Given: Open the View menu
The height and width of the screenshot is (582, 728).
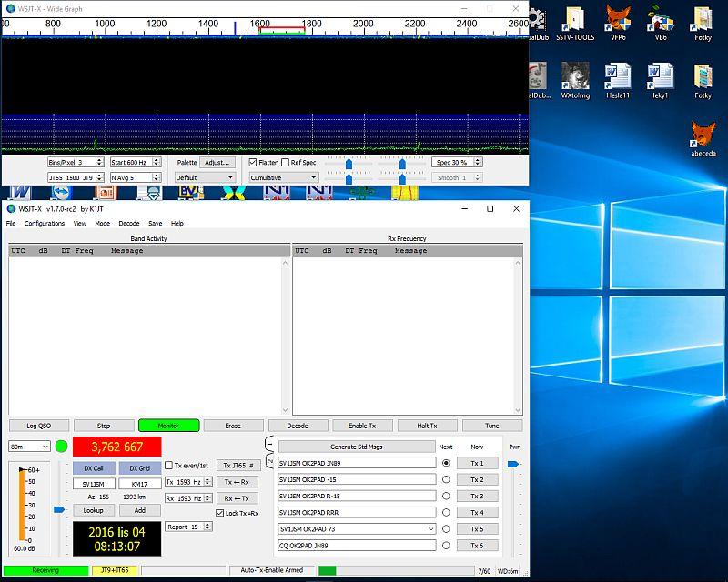Looking at the screenshot, I should [80, 223].
